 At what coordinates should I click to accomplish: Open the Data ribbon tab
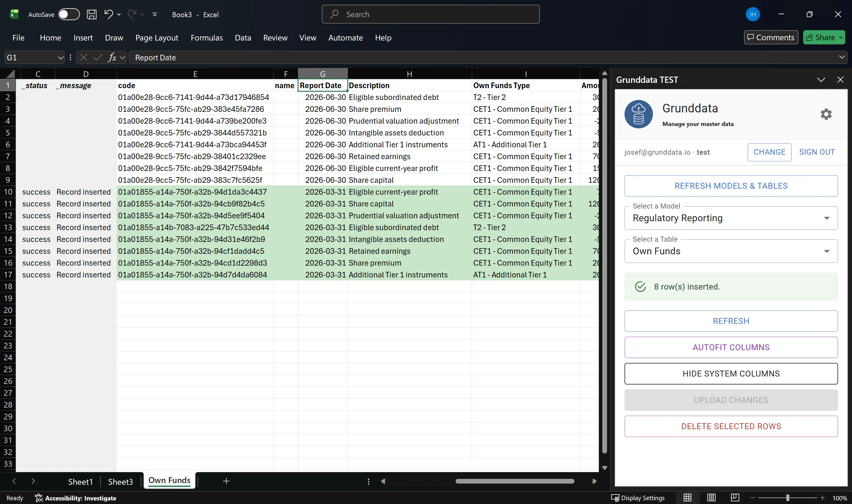243,38
